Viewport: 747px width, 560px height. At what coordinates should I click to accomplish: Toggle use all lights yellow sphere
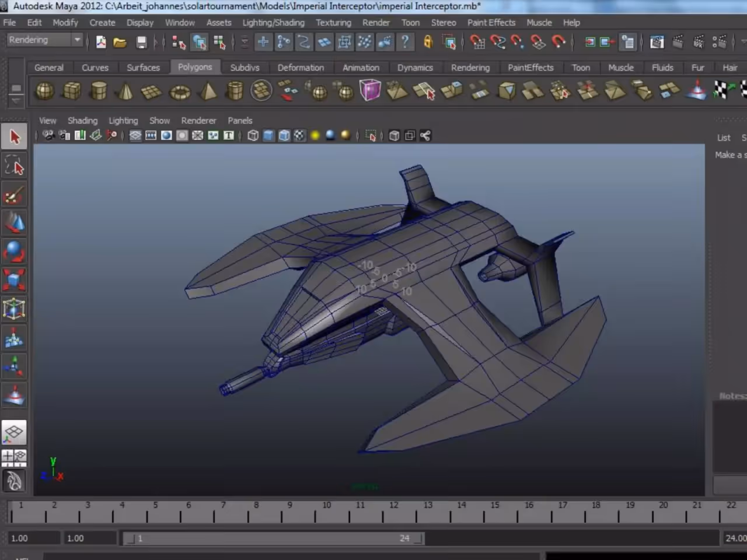315,136
